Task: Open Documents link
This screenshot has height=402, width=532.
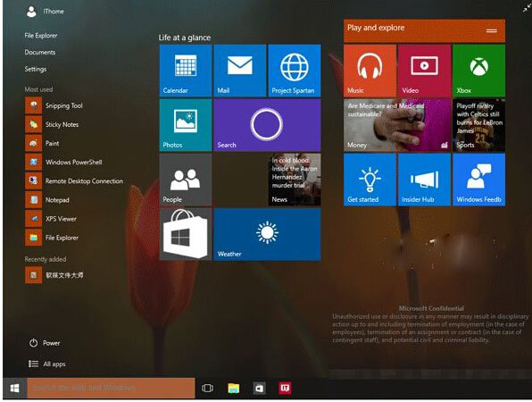Action: click(x=39, y=53)
